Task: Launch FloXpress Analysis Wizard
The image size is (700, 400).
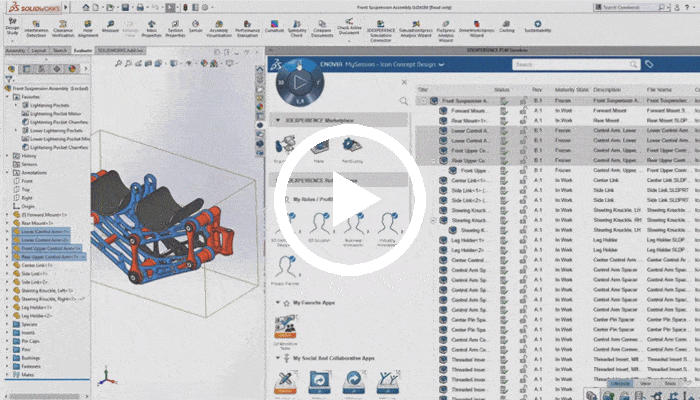Action: (x=446, y=31)
